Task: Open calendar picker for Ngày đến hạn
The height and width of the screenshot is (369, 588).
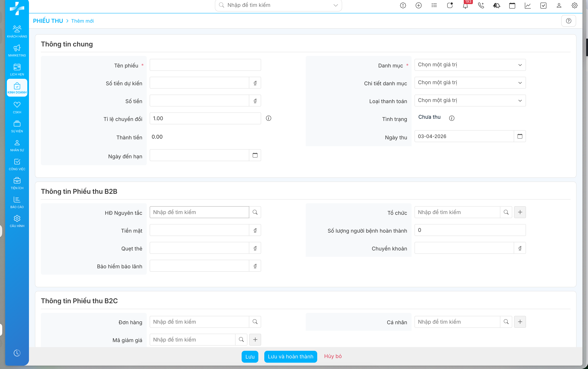Action: [255, 156]
